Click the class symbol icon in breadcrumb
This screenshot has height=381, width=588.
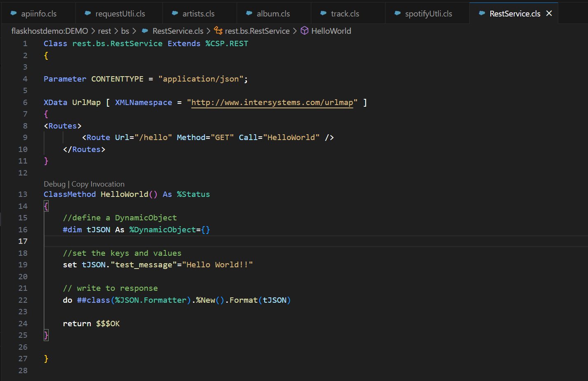click(218, 31)
